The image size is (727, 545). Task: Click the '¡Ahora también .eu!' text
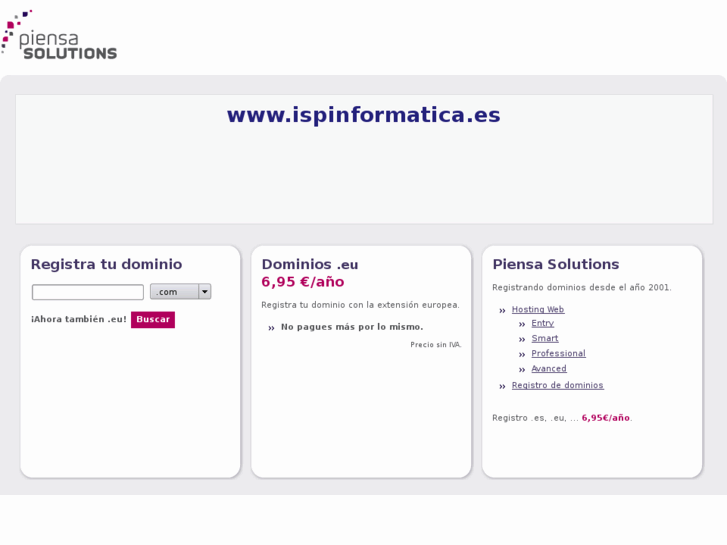pos(79,319)
